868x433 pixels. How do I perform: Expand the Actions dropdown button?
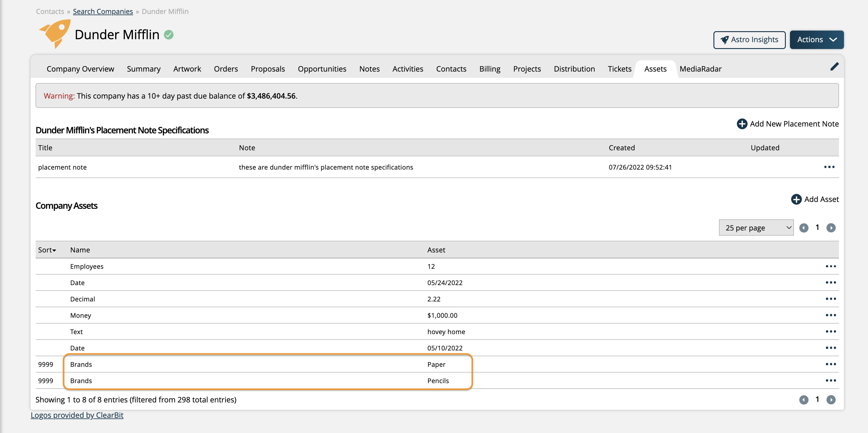pos(816,40)
